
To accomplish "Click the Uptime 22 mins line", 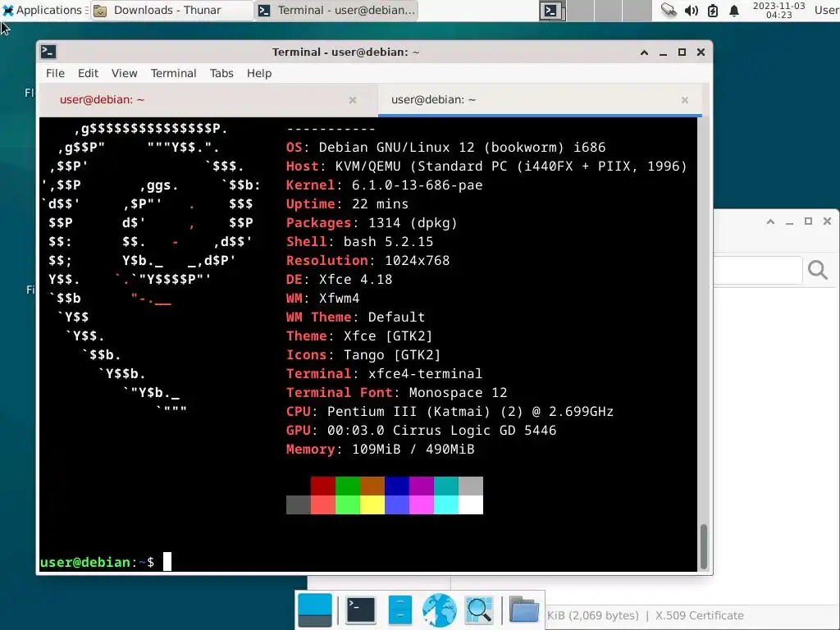I will pyautogui.click(x=347, y=204).
